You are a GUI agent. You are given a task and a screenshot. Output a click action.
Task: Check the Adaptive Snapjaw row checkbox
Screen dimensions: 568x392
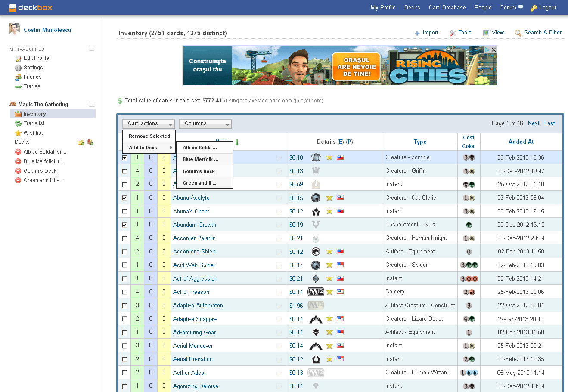tap(124, 319)
